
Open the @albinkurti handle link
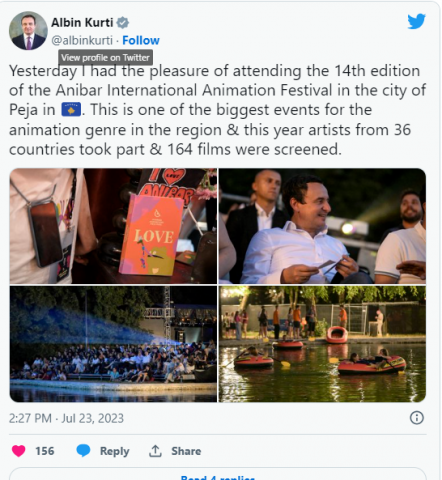click(x=82, y=40)
